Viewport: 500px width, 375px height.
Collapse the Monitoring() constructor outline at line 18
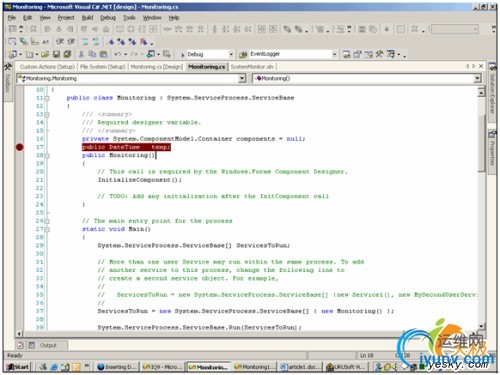(x=47, y=155)
